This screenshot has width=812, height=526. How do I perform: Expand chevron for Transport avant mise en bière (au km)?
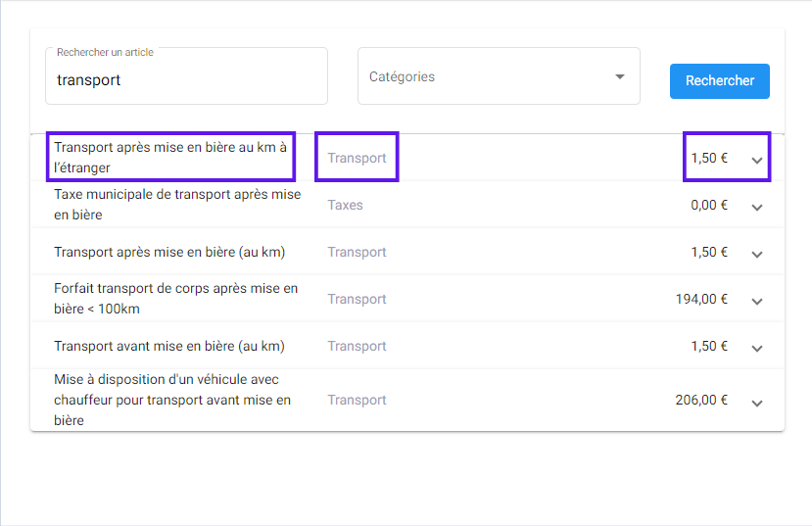coord(756,349)
